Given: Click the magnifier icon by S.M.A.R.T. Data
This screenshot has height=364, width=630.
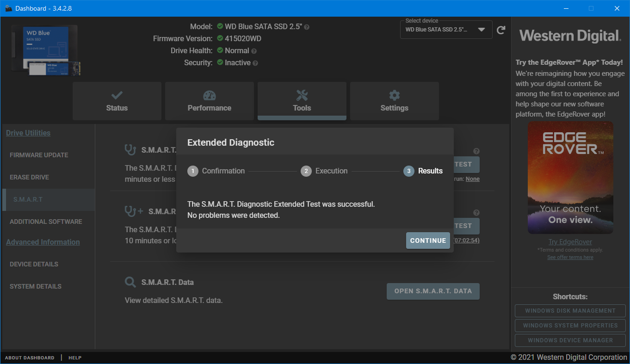Looking at the screenshot, I should click(x=130, y=282).
